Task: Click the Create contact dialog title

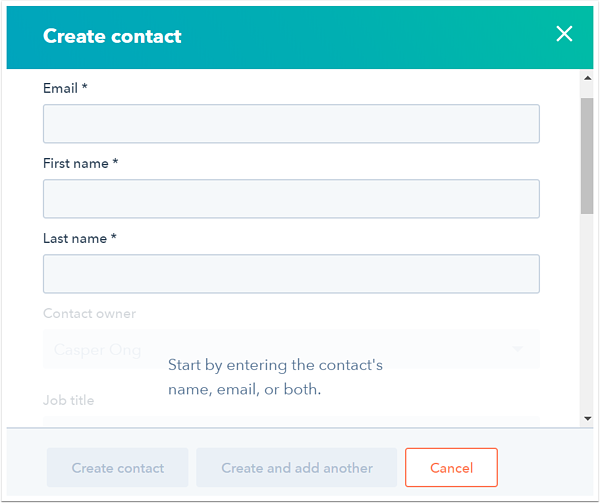Action: [x=112, y=36]
